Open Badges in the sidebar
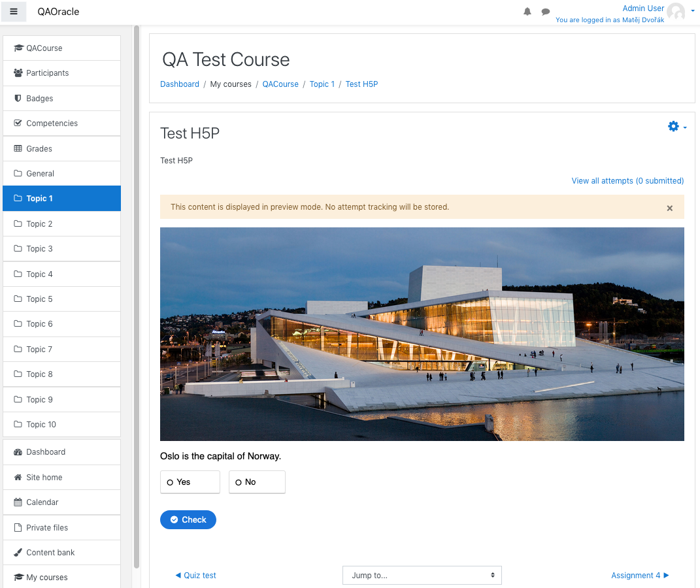This screenshot has width=700, height=588. [x=61, y=98]
